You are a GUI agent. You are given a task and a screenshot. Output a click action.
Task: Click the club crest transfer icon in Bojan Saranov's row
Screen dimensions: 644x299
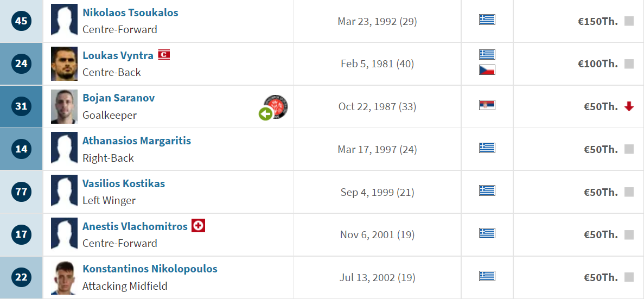(275, 107)
